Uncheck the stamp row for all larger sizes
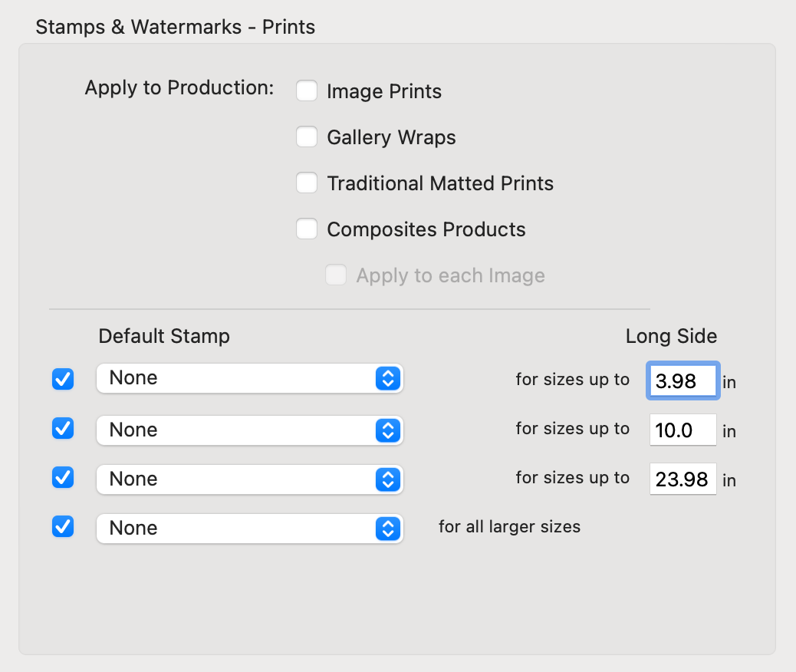The width and height of the screenshot is (796, 672). [63, 526]
